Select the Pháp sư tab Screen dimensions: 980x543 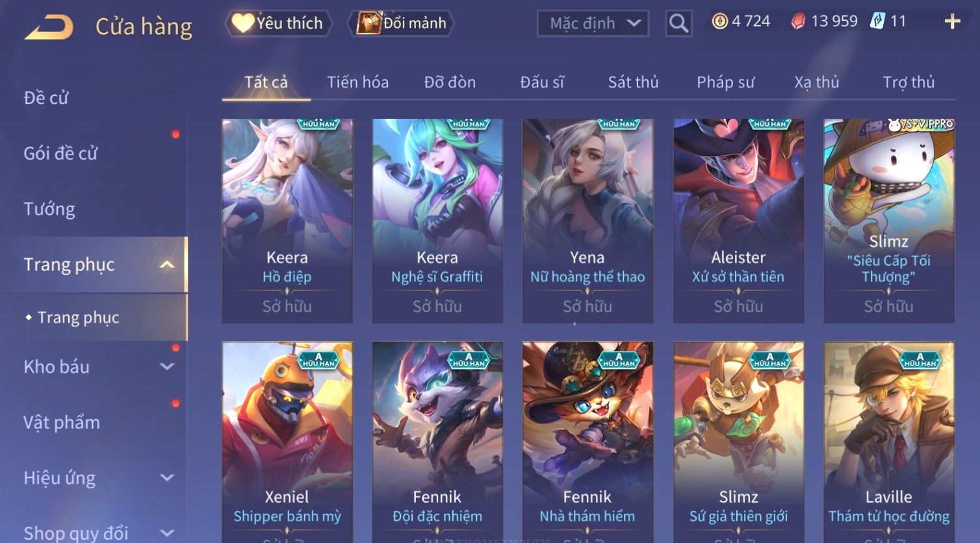(725, 82)
